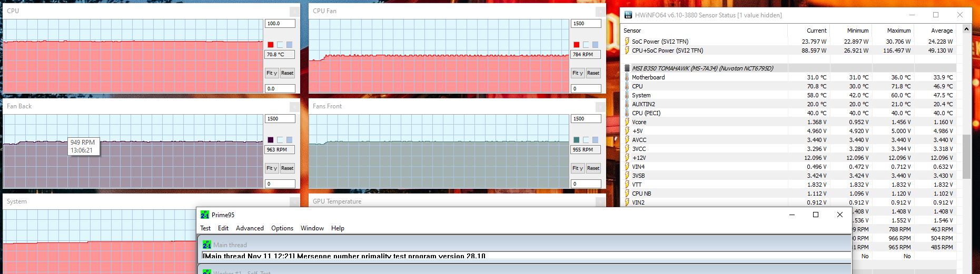Image resolution: width=980 pixels, height=274 pixels.
Task: Click the 0.0 minimum field in CPU graph
Action: (x=280, y=88)
